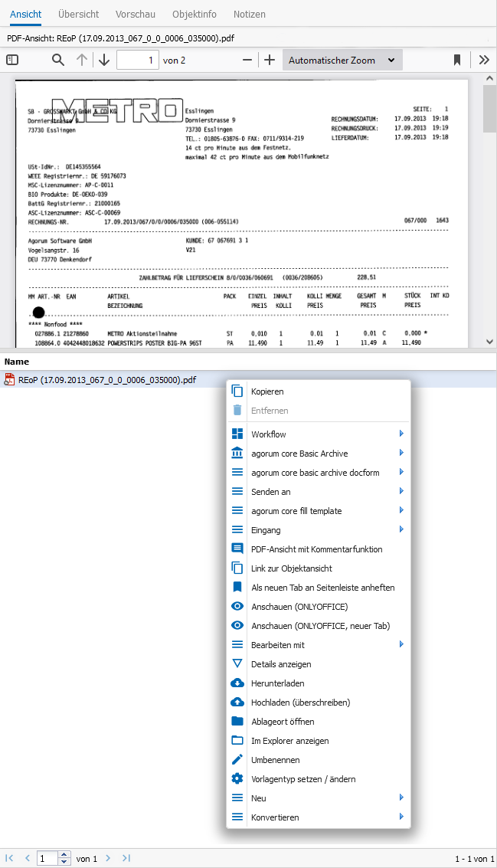Expand the Bearbeiten mit submenu arrow

pos(401,644)
